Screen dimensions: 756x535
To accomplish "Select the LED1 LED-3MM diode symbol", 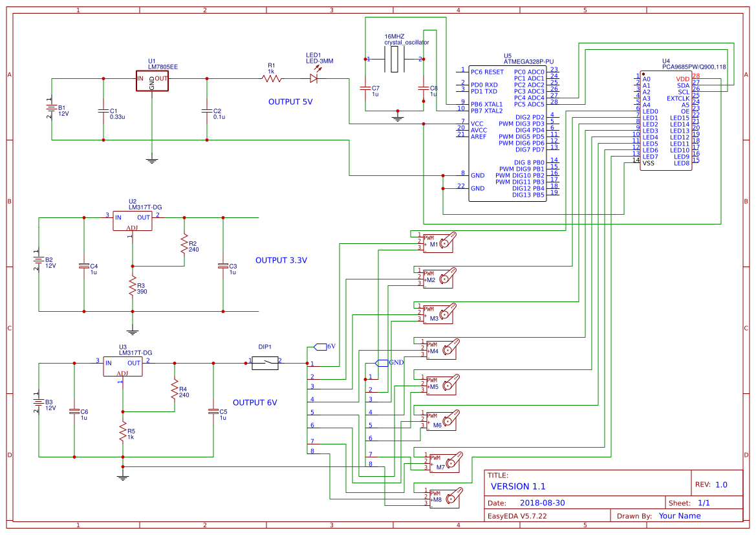I will (x=315, y=78).
